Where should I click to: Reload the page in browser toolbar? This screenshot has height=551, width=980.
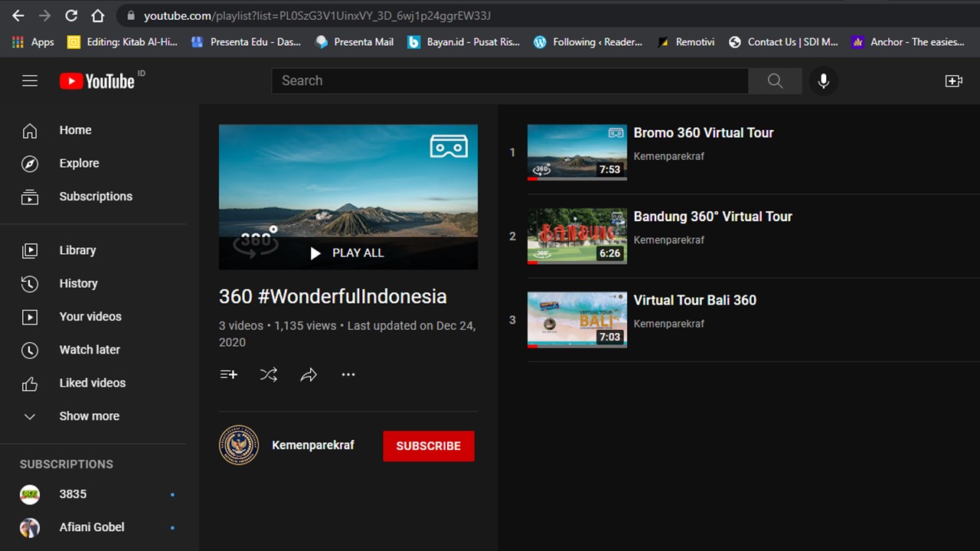71,15
